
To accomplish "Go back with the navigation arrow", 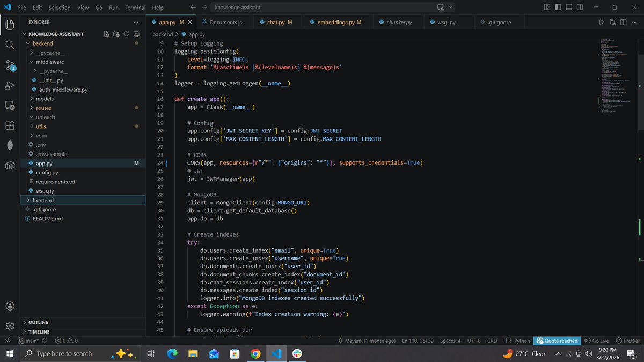I will (193, 8).
